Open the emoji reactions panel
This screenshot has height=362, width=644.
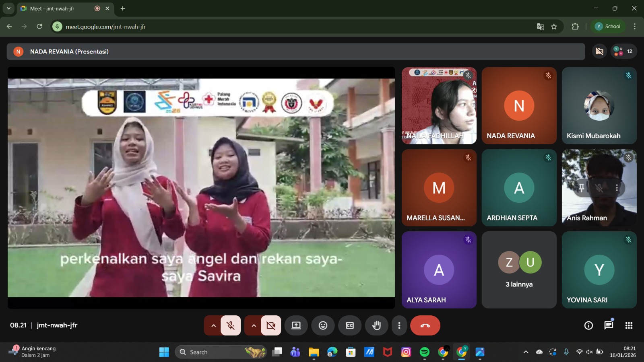click(x=323, y=325)
